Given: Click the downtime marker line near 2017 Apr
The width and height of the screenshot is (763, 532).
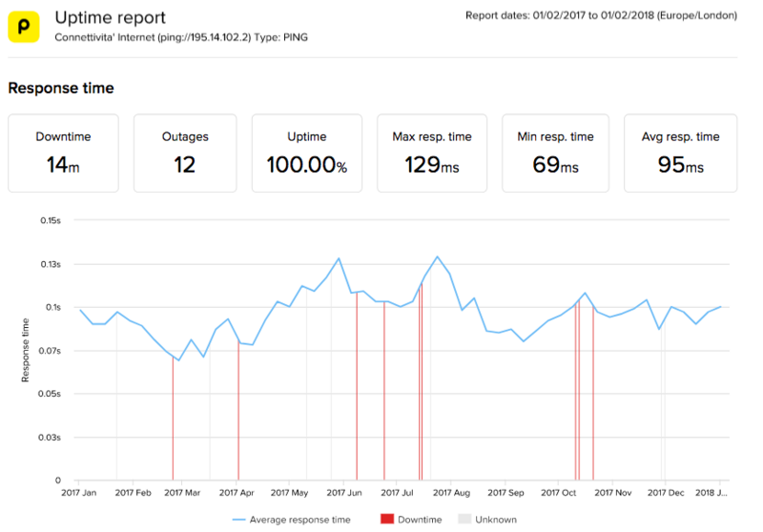Looking at the screenshot, I should pos(238,419).
